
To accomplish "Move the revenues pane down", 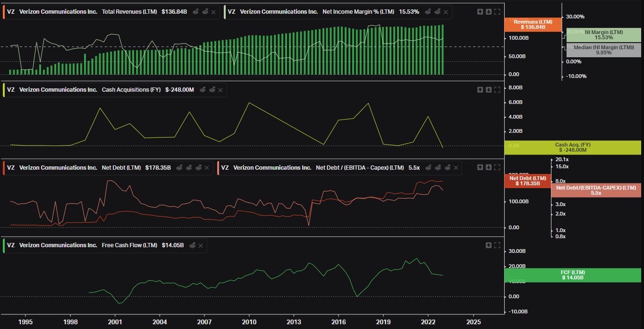I will tap(489, 12).
